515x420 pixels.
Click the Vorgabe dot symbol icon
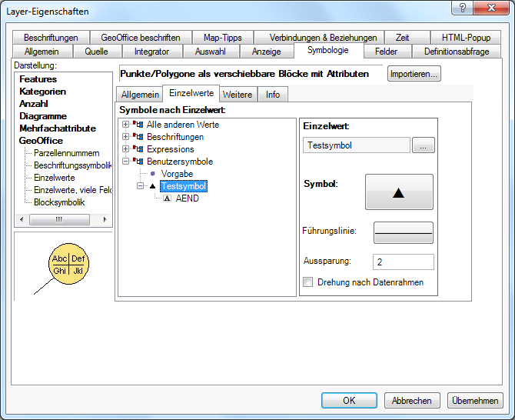153,174
